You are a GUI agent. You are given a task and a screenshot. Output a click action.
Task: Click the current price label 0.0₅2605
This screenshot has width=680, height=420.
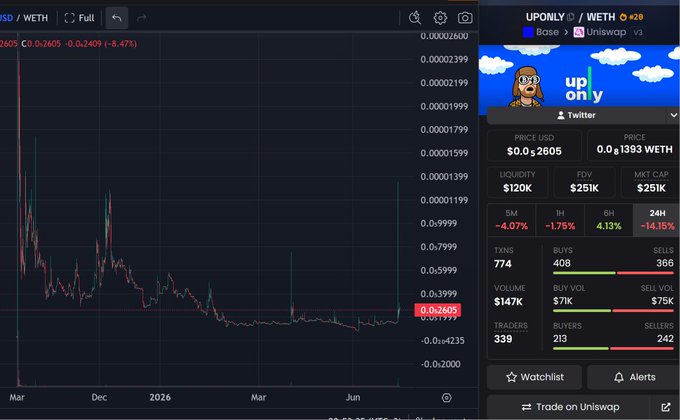coord(438,310)
